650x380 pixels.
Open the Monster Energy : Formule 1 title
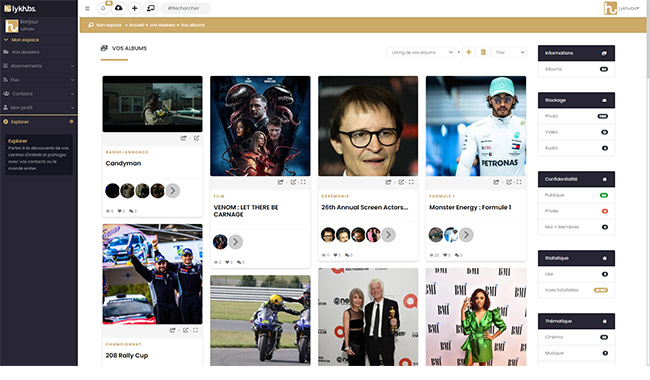click(470, 207)
